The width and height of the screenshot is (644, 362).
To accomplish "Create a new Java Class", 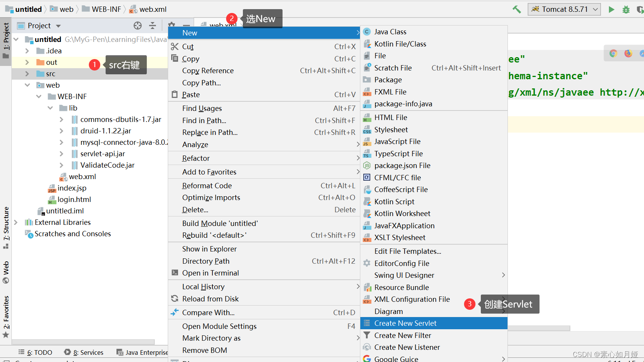I will 434,32.
